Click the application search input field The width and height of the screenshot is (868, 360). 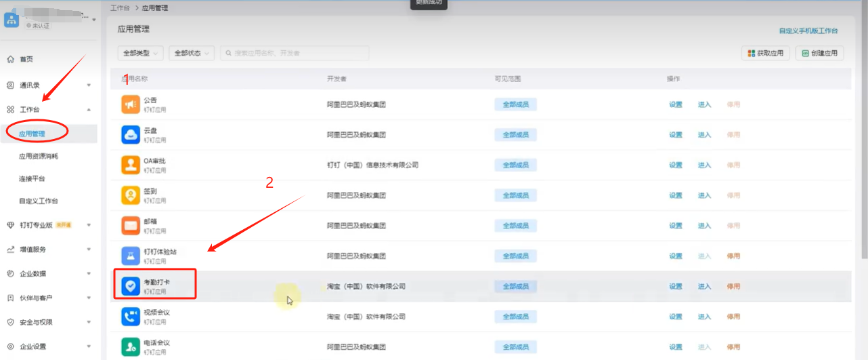click(298, 53)
